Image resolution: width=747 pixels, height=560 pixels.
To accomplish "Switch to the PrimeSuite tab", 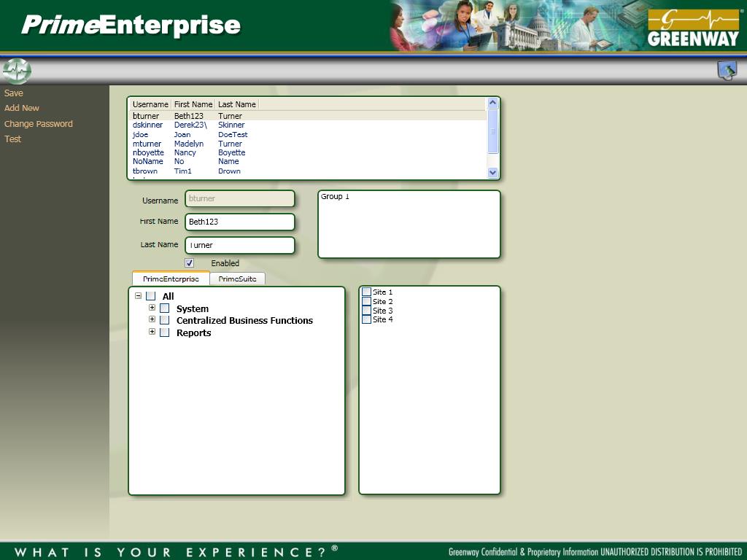I will click(237, 279).
